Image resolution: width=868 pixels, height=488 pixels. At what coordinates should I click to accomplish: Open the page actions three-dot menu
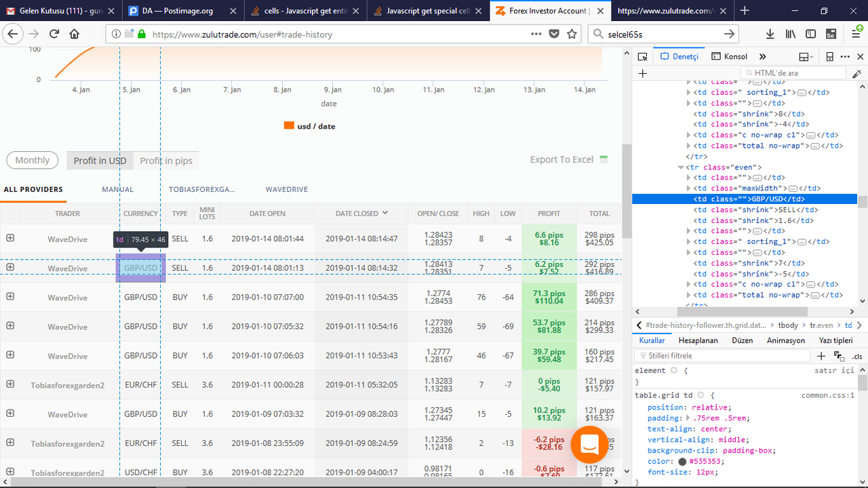coord(536,34)
